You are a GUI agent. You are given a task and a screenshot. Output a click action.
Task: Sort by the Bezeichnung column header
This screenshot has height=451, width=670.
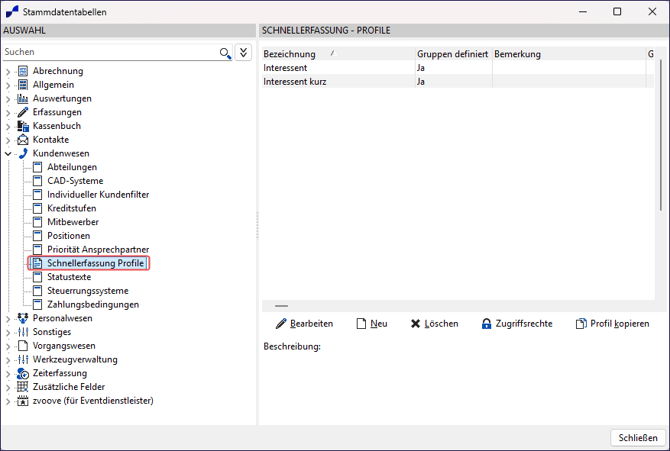click(x=290, y=54)
